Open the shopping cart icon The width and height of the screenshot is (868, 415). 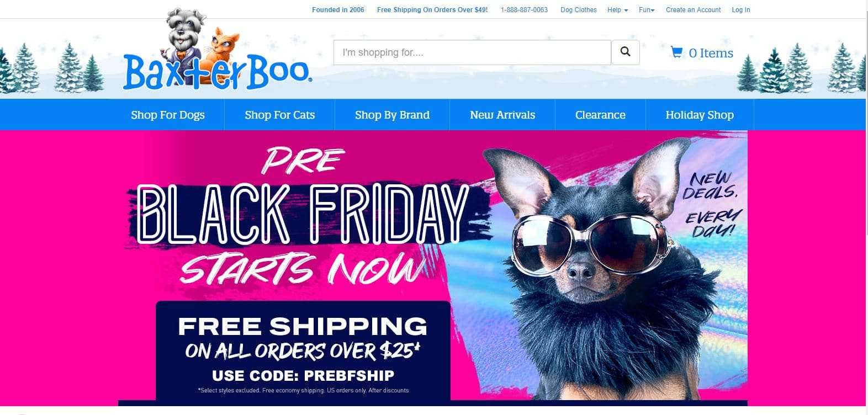pyautogui.click(x=676, y=52)
